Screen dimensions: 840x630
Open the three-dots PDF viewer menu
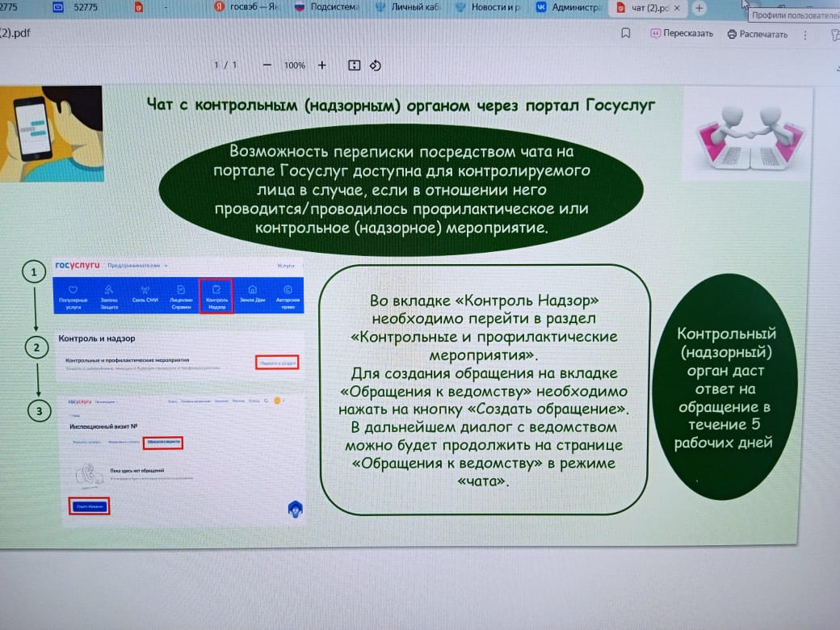[x=805, y=35]
